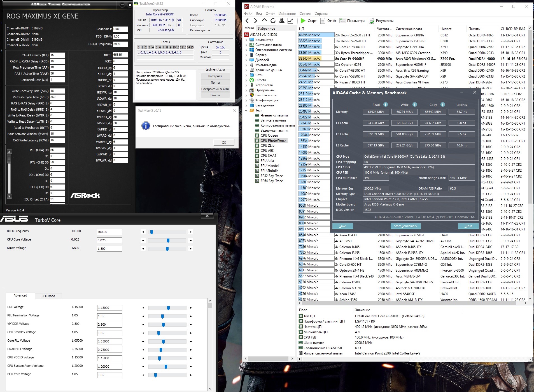Screen dimensions: 534x392
Task: Expand the Системная плата tree node
Action: click(246, 45)
